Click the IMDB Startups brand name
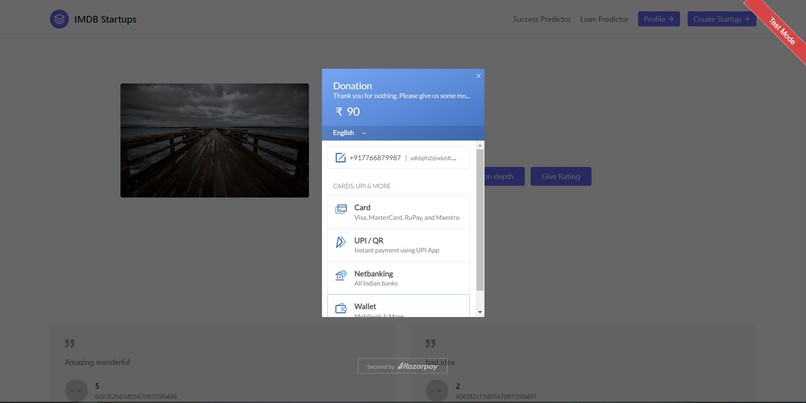The width and height of the screenshot is (806, 403). (x=105, y=20)
